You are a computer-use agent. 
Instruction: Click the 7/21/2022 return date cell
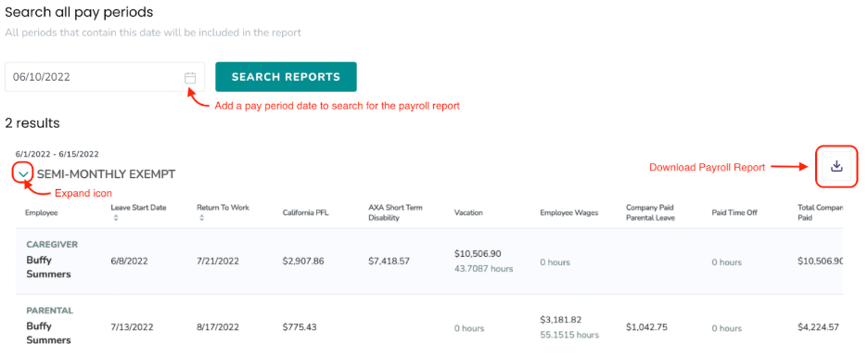pos(218,261)
